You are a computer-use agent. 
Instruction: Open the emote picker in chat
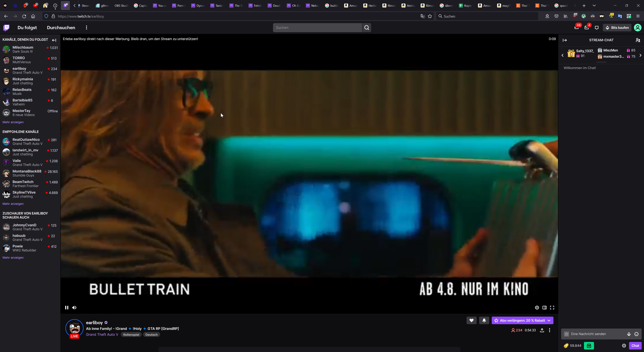[636, 334]
